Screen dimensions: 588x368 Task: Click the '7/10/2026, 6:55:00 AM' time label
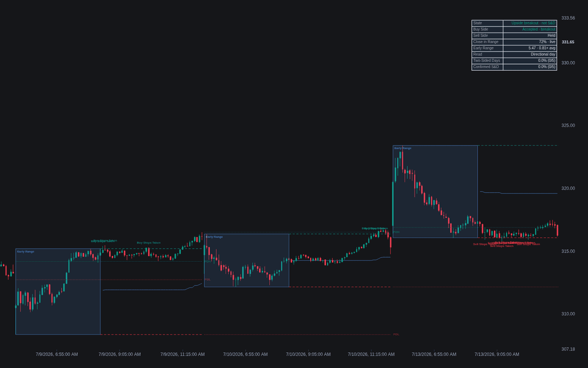point(245,354)
